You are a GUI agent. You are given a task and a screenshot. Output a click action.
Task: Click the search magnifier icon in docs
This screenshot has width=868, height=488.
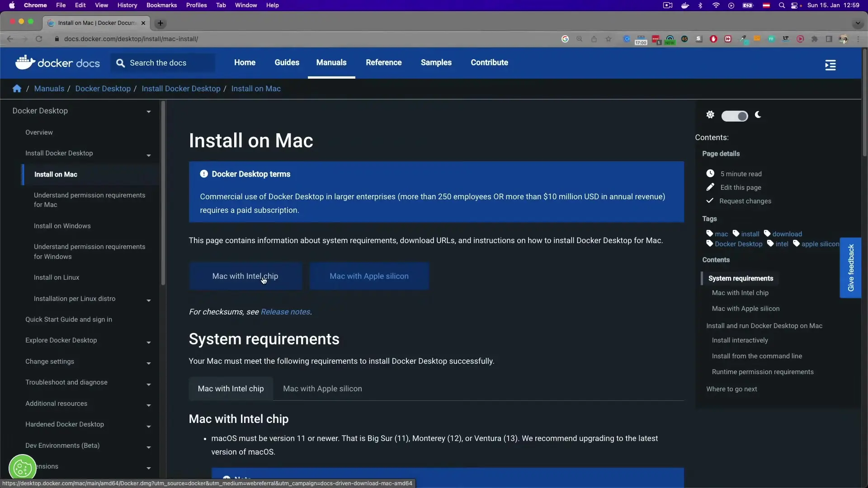click(x=120, y=63)
